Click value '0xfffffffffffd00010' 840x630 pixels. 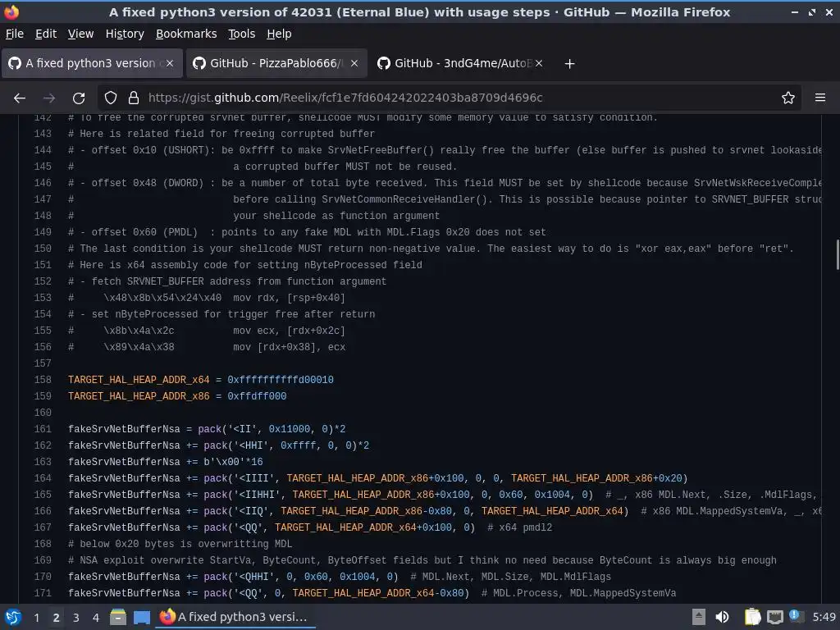[281, 380]
